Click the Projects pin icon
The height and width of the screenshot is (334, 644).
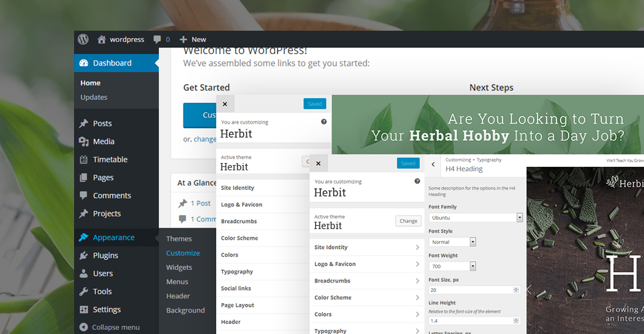(x=83, y=214)
